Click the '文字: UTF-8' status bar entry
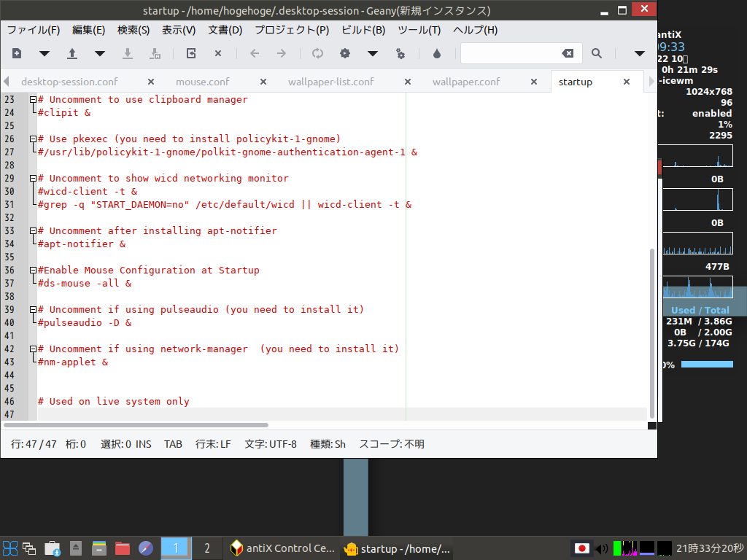The width and height of the screenshot is (747, 560). click(x=271, y=444)
